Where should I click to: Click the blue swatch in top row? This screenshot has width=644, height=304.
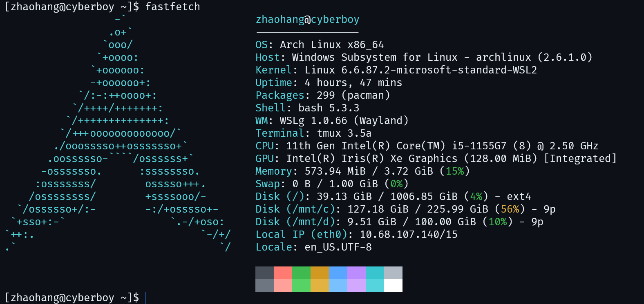coord(338,273)
